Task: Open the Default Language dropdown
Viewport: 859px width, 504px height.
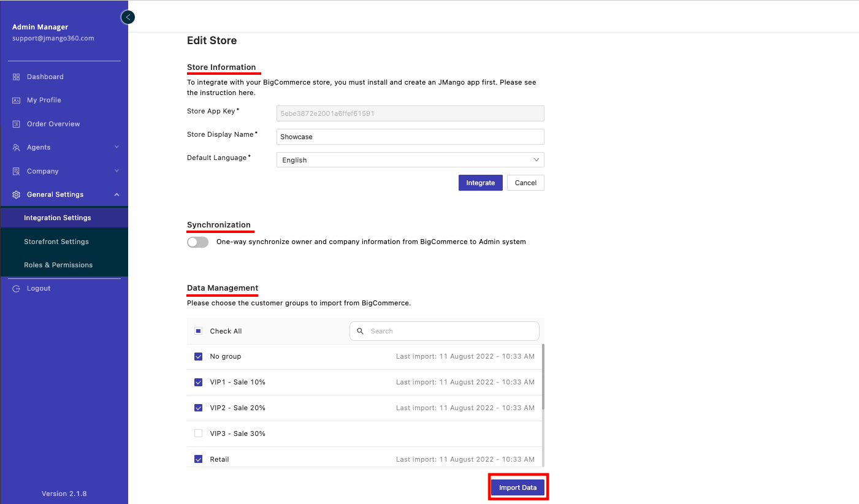Action: point(410,160)
